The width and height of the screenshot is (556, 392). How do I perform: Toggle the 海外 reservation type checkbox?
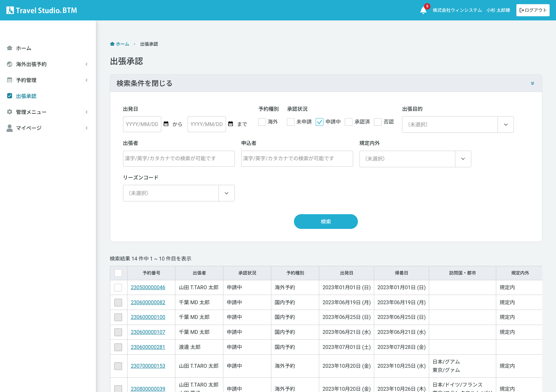tap(262, 122)
